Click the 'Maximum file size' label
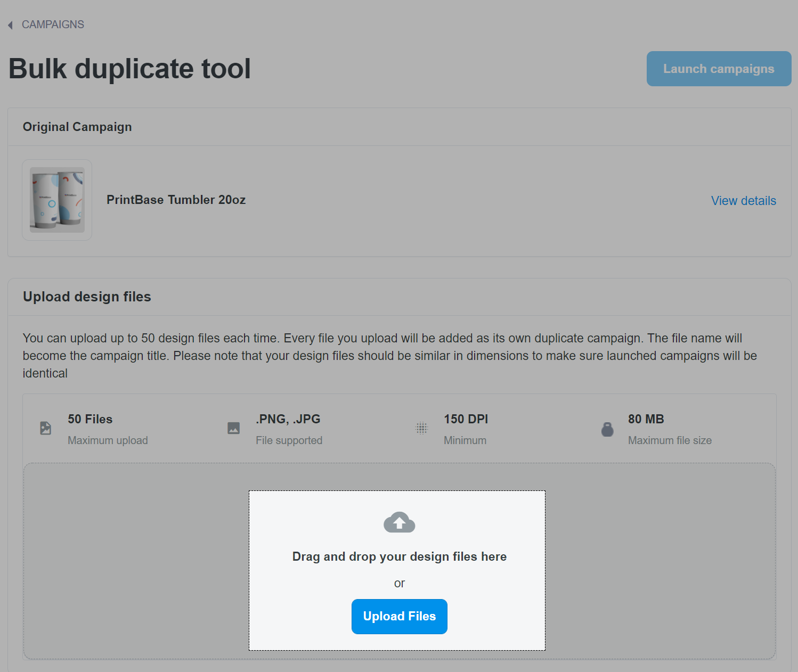Screen dimensions: 798x672 coord(670,440)
